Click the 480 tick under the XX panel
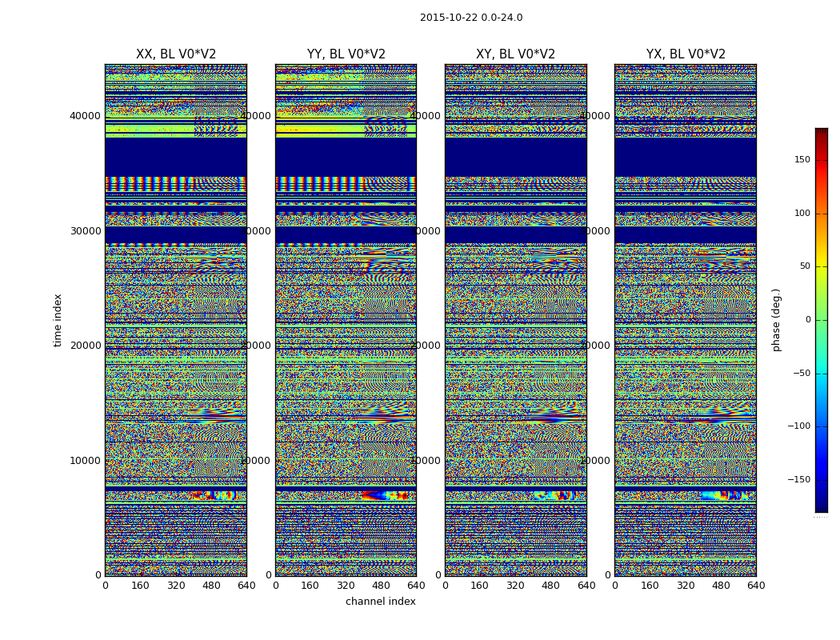This screenshot has width=840, height=640. point(211,586)
